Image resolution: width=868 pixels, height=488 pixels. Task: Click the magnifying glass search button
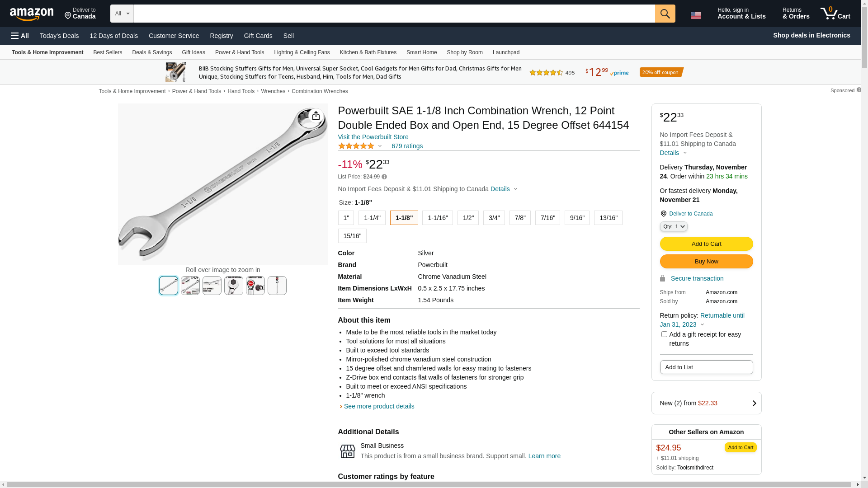coord(665,14)
